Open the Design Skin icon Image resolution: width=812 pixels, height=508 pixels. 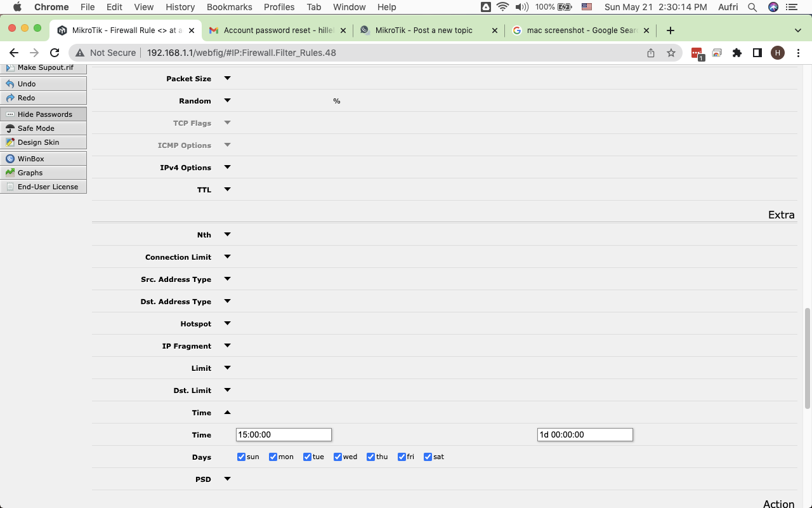pos(10,142)
